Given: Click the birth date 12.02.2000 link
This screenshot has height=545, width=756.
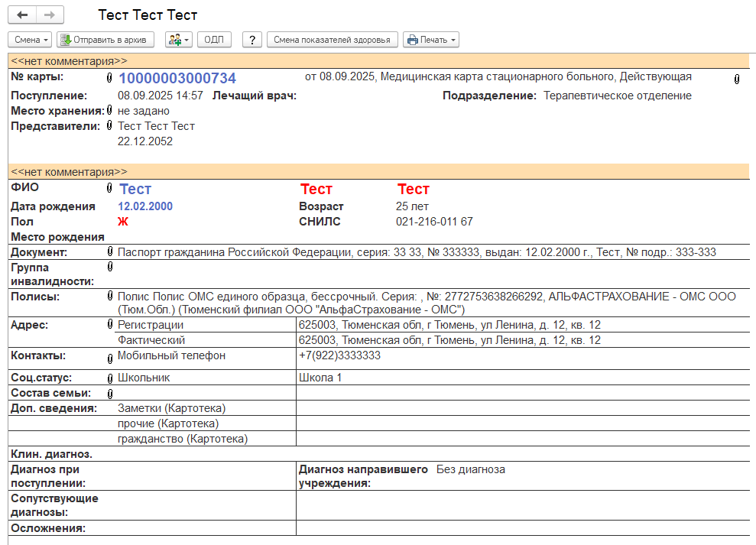Looking at the screenshot, I should click(145, 206).
